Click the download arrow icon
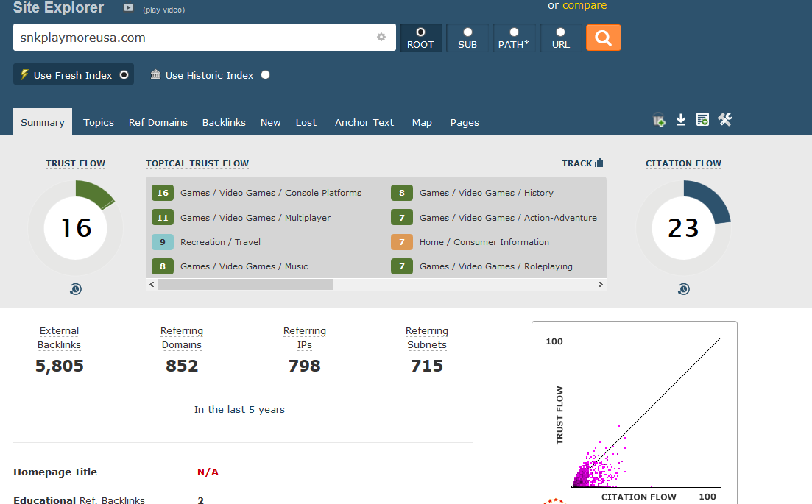Image resolution: width=812 pixels, height=504 pixels. [681, 120]
